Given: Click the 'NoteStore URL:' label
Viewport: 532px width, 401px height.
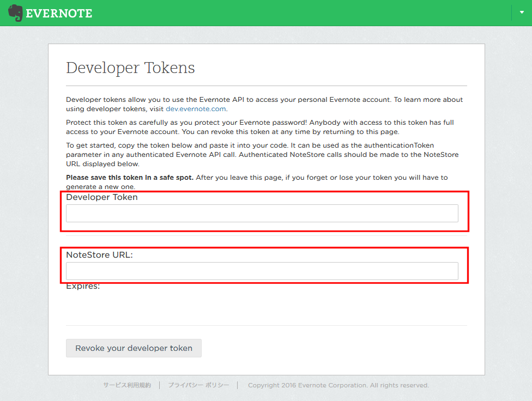Looking at the screenshot, I should [x=99, y=255].
